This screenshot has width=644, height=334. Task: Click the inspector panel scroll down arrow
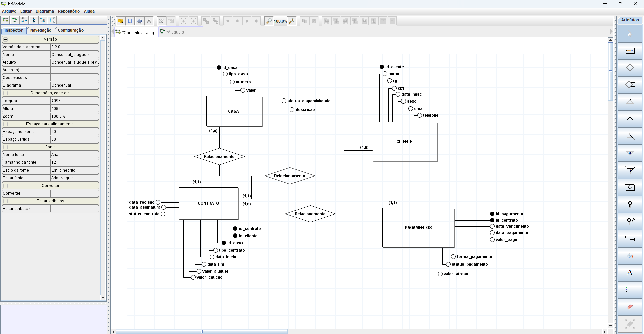[103, 297]
